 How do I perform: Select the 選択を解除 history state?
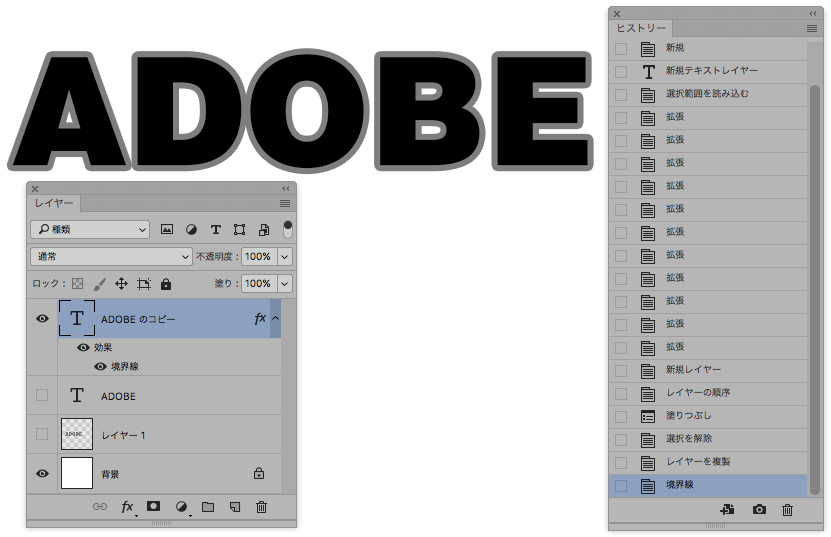(x=708, y=439)
